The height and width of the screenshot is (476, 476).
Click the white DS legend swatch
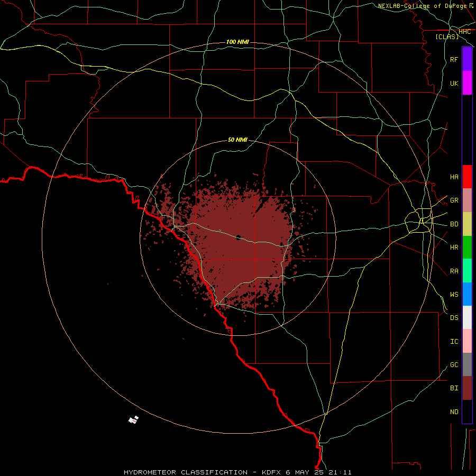pyautogui.click(x=467, y=317)
